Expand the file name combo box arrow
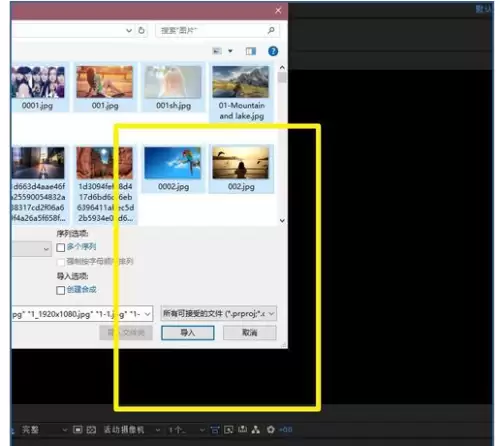The height and width of the screenshot is (446, 500). [147, 314]
